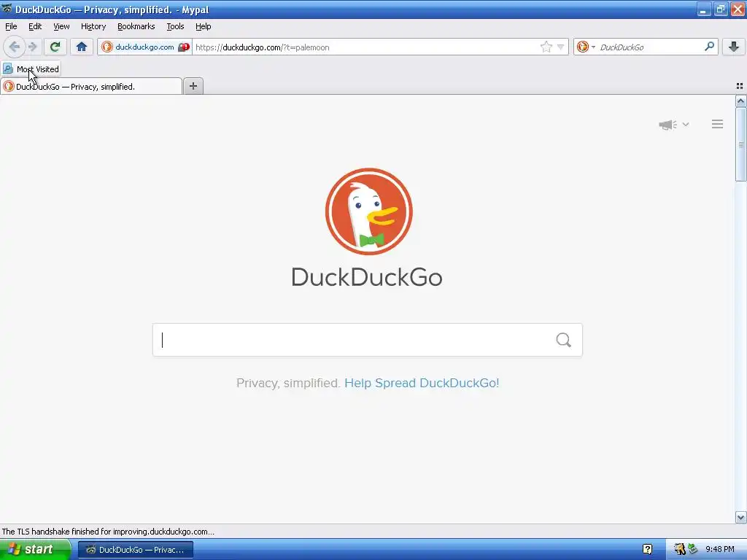Screen dimensions: 747x560
Task: Click the tab groups icon on the tab bar
Action: 740,86
